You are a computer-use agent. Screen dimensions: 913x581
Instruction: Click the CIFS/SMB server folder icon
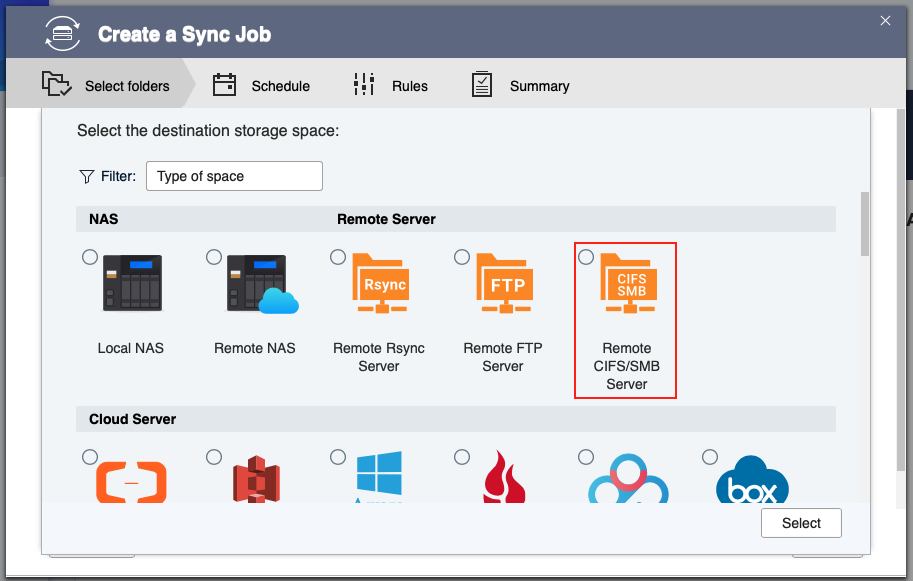[x=631, y=283]
